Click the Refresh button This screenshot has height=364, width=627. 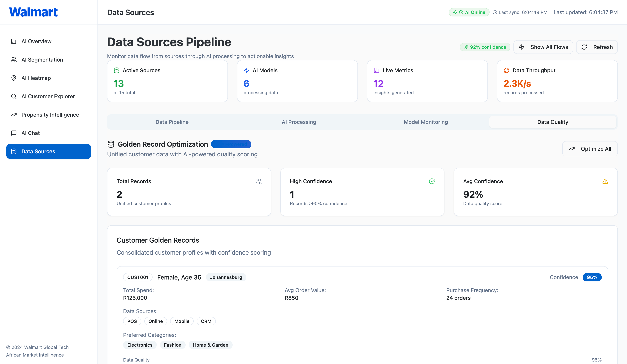pos(597,47)
